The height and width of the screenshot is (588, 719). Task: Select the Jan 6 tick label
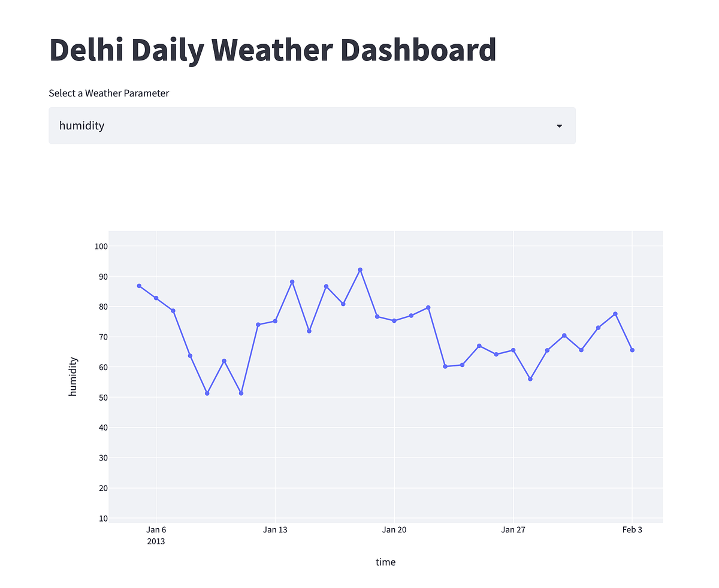pyautogui.click(x=156, y=529)
